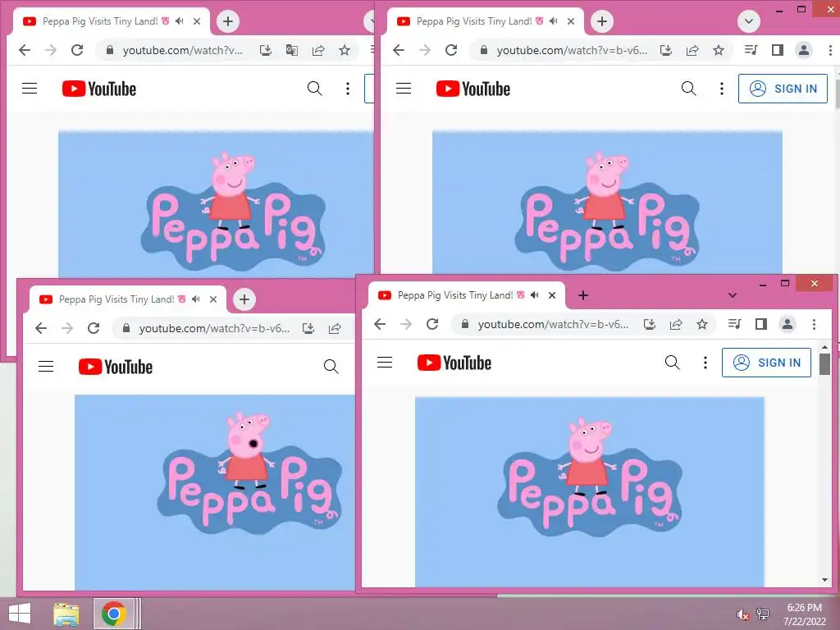Image resolution: width=840 pixels, height=630 pixels.
Task: Click the bookmark star in the top-right window
Action: click(719, 50)
